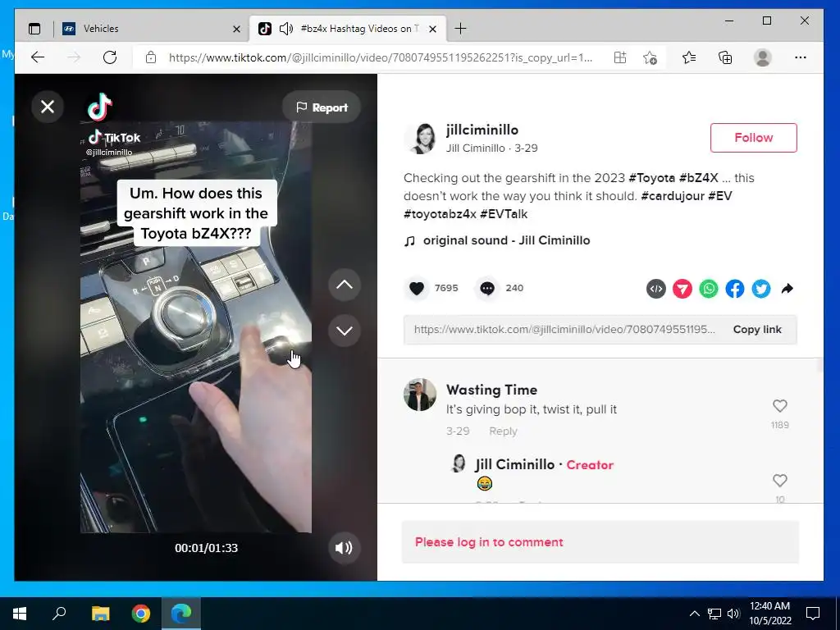Share video to WhatsApp

(x=708, y=289)
